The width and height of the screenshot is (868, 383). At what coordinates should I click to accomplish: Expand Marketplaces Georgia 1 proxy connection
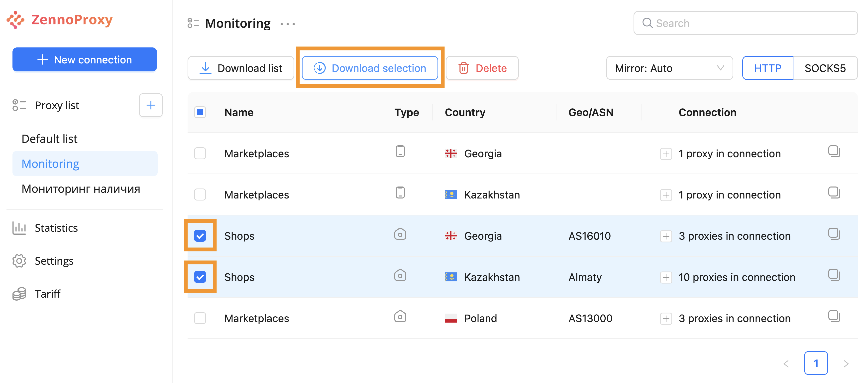coord(666,154)
